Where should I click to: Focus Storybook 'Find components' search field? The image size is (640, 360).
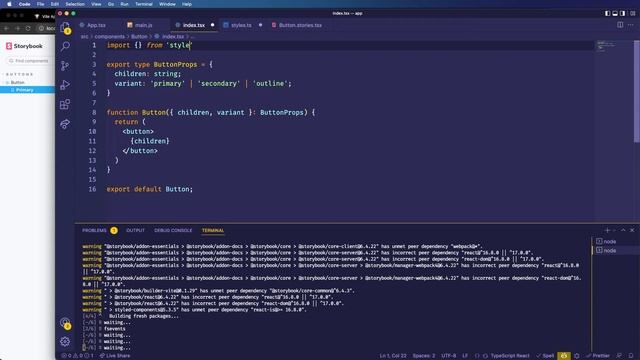29,61
